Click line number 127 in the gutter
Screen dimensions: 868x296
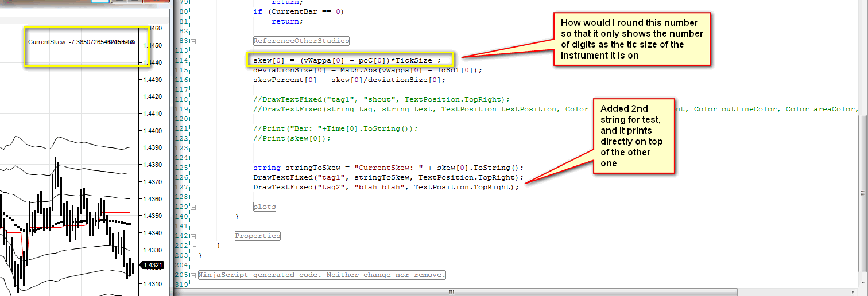coord(181,187)
